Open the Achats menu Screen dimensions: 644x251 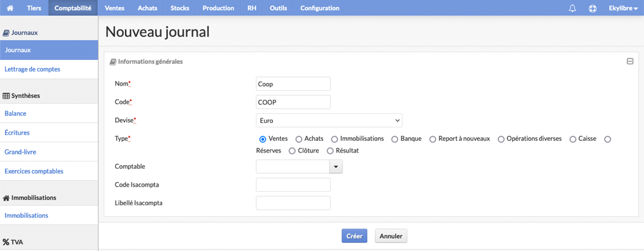[147, 8]
